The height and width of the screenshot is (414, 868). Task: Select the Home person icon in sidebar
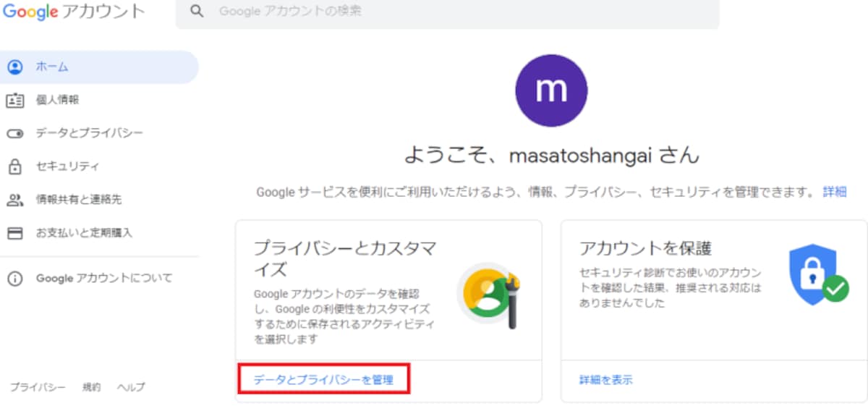point(14,67)
